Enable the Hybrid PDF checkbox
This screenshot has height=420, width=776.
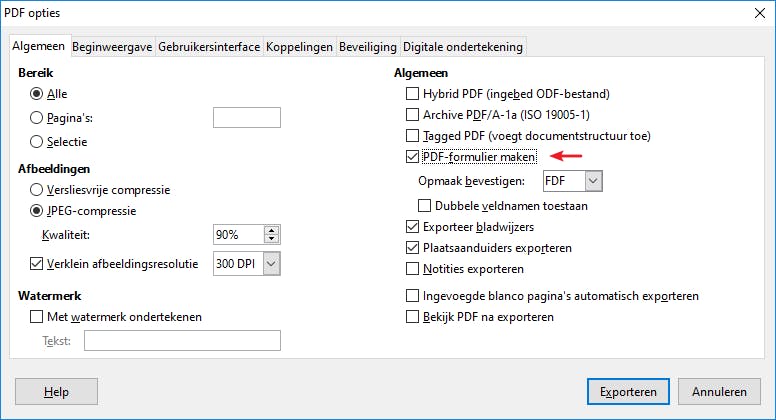click(x=412, y=94)
